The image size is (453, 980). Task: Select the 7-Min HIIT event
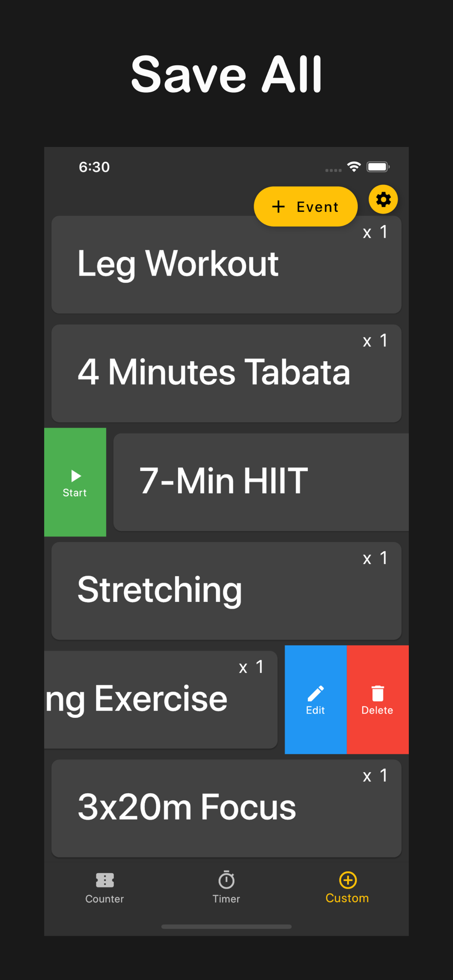point(260,482)
